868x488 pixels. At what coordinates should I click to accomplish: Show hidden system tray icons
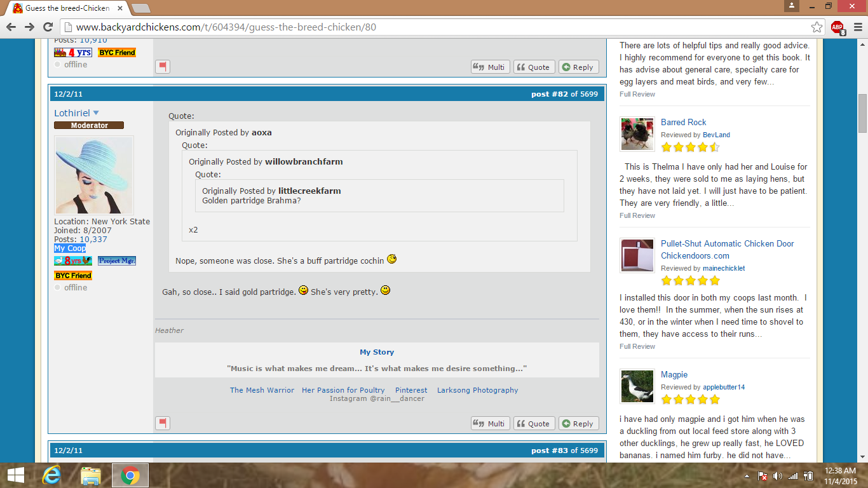pyautogui.click(x=747, y=476)
